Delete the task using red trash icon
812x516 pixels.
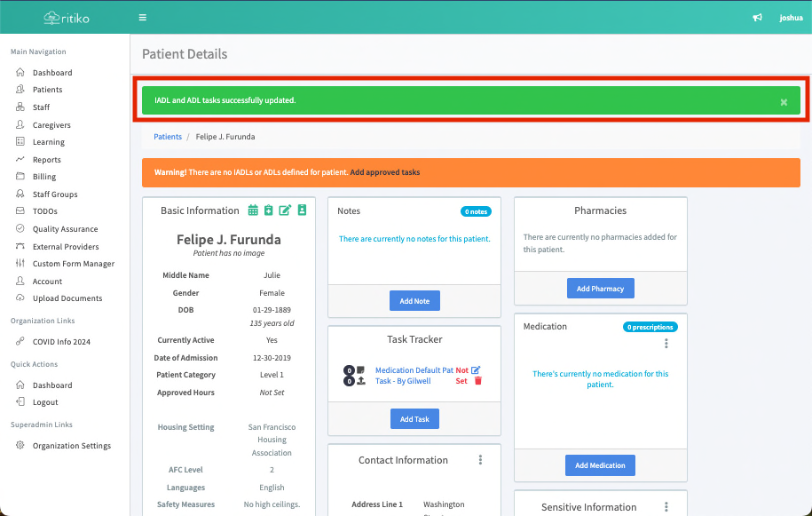point(477,381)
